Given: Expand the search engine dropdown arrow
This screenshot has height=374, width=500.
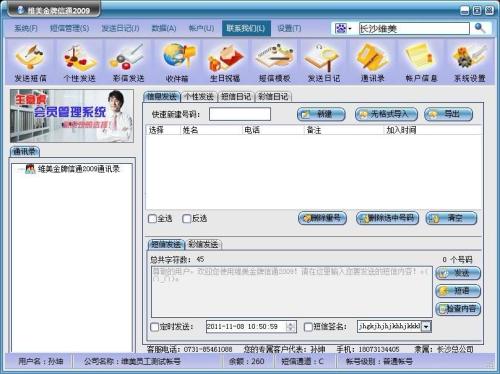Looking at the screenshot, I should 350,29.
